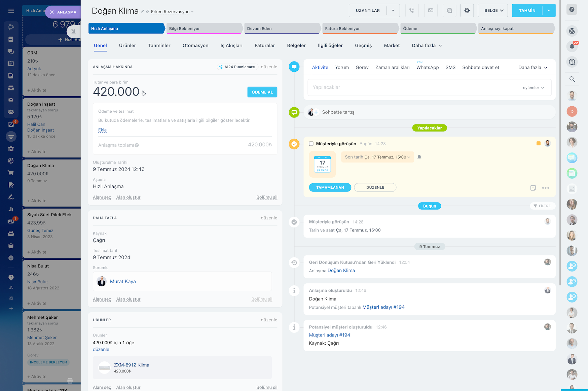Check the Müşteriyle görüşün task checkbox
The width and height of the screenshot is (588, 391).
tap(311, 144)
